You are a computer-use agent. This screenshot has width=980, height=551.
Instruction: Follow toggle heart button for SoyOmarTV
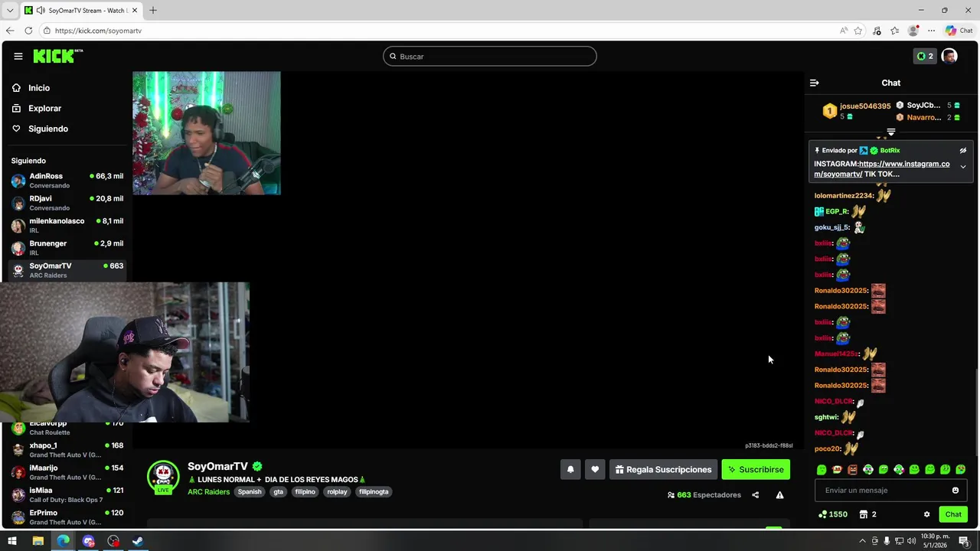point(595,469)
